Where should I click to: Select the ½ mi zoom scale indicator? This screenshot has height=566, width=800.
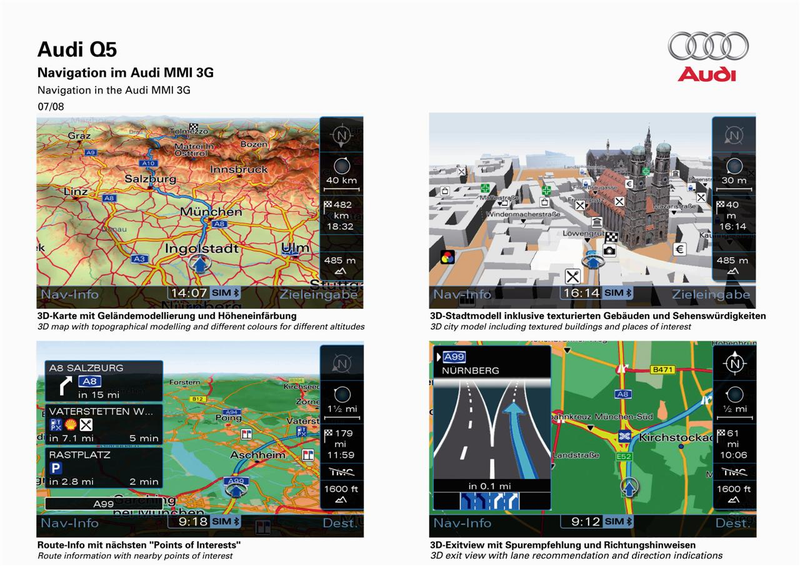734,401
